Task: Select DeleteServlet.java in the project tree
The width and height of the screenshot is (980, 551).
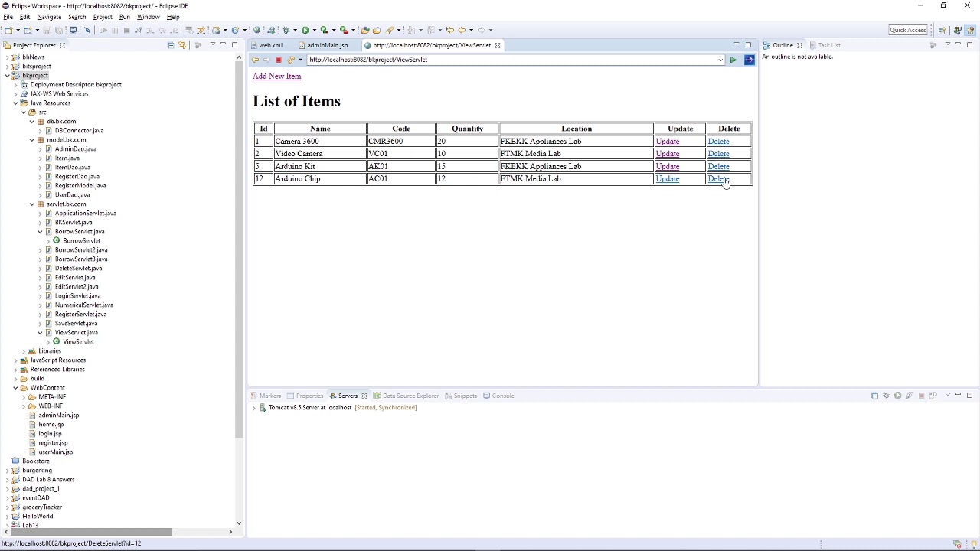Action: 78,269
